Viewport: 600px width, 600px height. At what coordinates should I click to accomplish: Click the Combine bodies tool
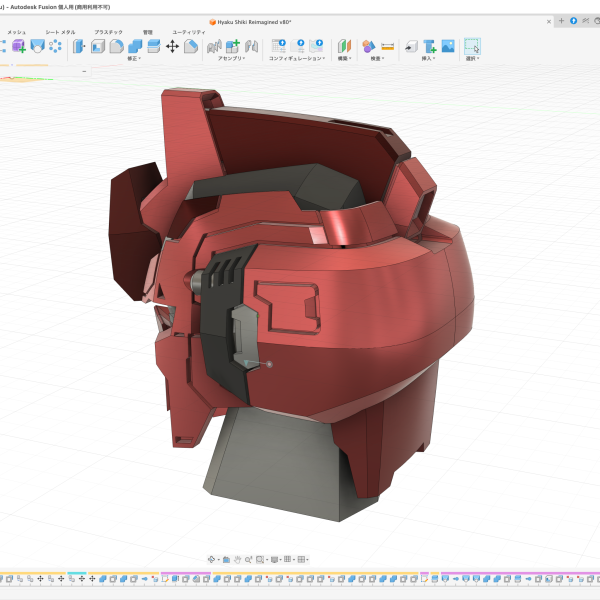tap(135, 47)
